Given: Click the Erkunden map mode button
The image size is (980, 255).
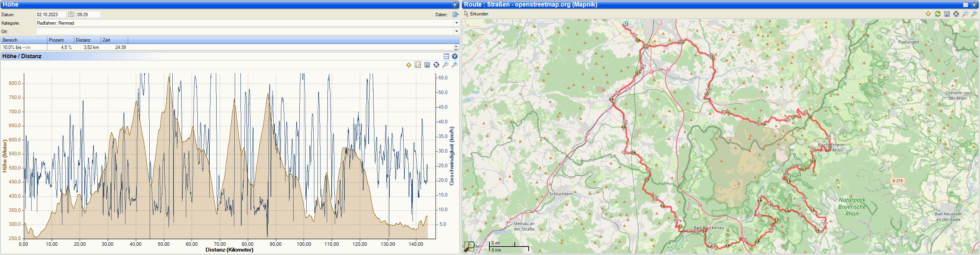Looking at the screenshot, I should (476, 14).
